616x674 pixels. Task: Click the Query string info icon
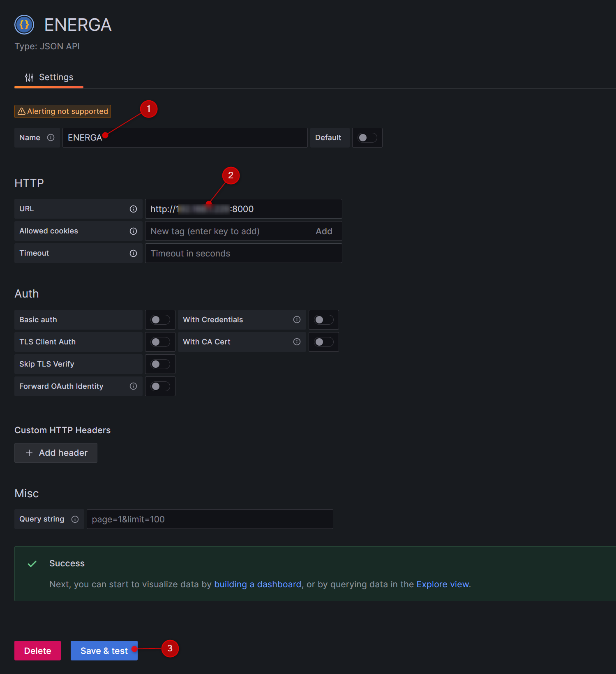coord(75,519)
